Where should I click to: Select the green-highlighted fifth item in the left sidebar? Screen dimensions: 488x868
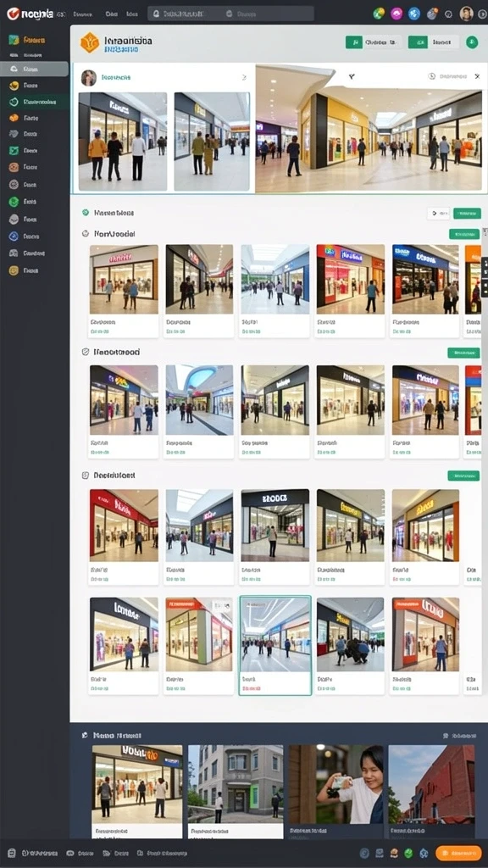[35, 102]
